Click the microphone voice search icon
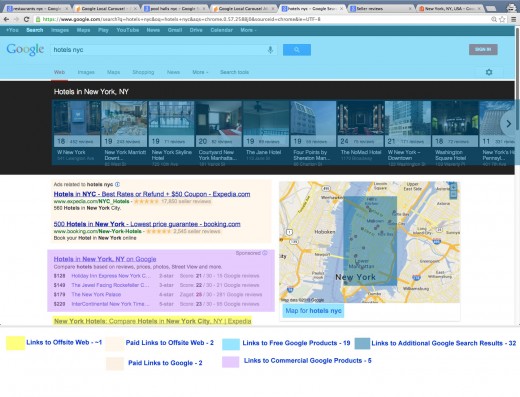 pyautogui.click(x=270, y=50)
